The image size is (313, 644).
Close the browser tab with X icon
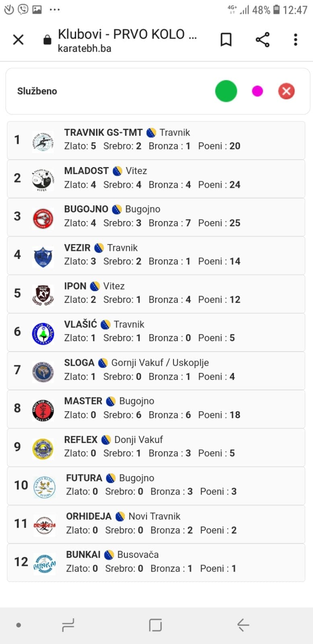click(x=19, y=39)
